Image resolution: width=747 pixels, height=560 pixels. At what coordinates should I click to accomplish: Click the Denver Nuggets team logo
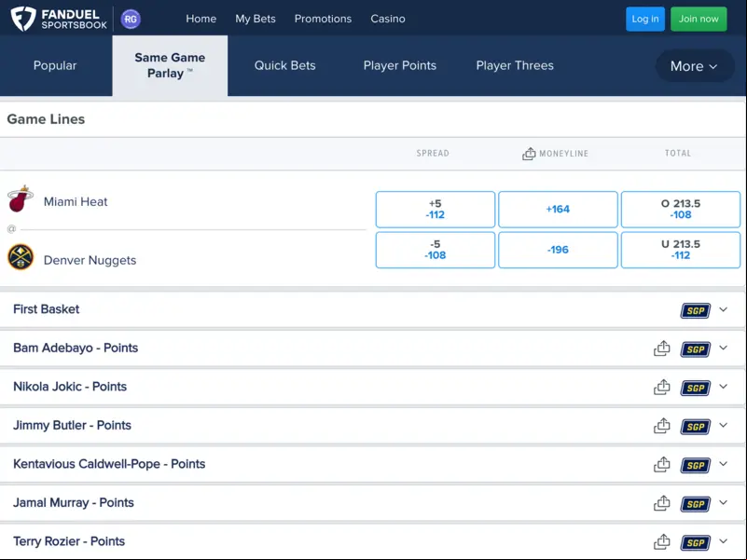[x=21, y=257]
